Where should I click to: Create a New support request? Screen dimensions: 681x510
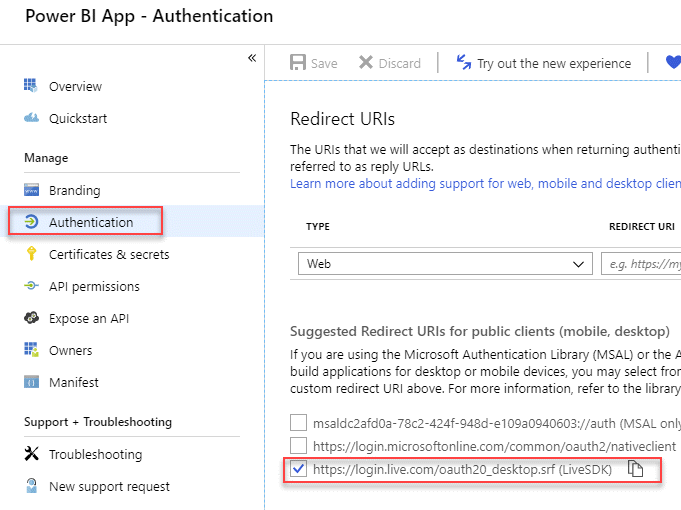pos(109,487)
